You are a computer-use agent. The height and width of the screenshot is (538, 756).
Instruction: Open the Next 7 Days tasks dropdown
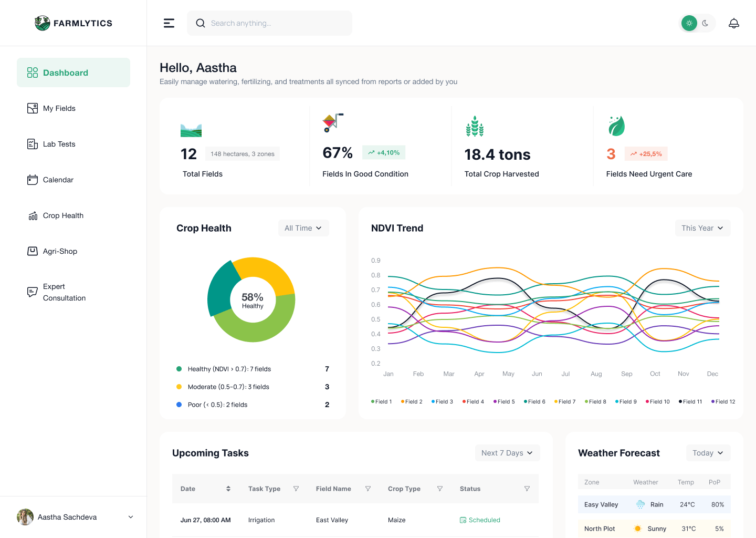[x=507, y=453]
